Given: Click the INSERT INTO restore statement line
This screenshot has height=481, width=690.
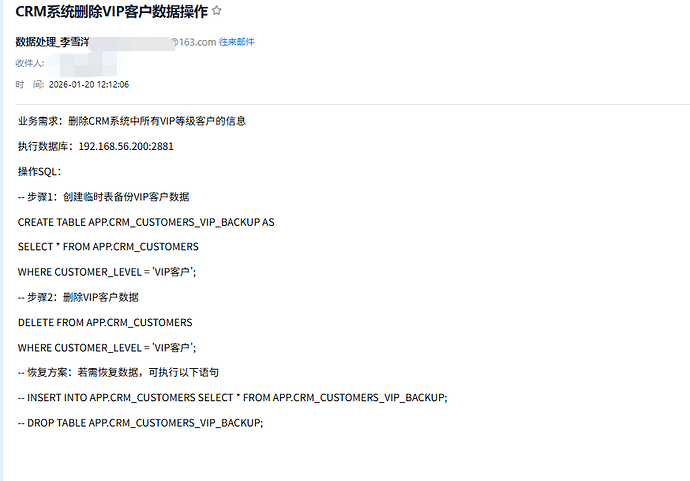Looking at the screenshot, I should pyautogui.click(x=232, y=398).
